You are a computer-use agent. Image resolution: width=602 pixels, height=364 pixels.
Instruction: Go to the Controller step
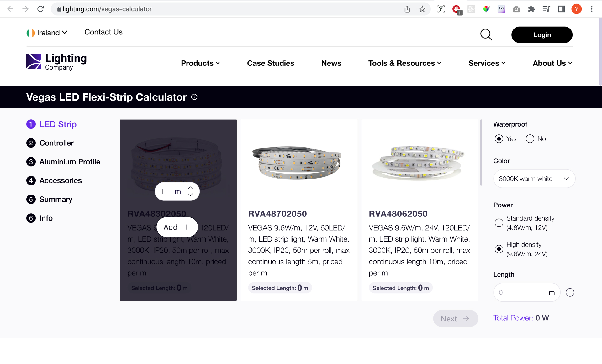pos(56,143)
